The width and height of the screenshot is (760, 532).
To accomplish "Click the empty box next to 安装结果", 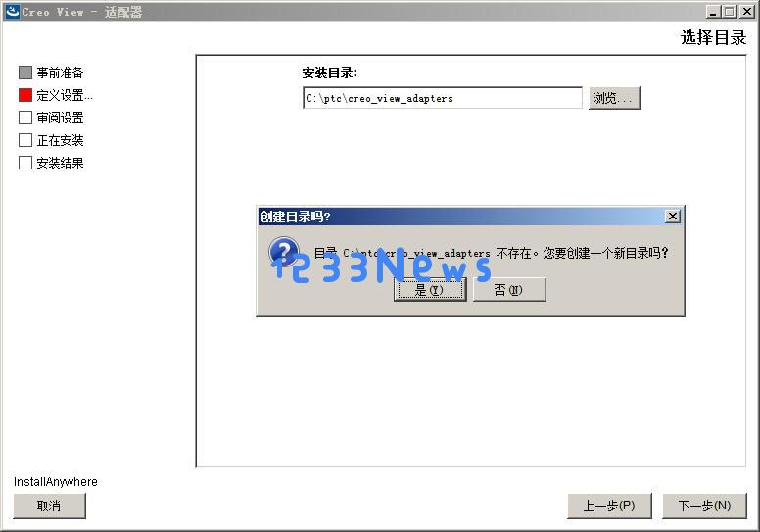I will pyautogui.click(x=25, y=163).
